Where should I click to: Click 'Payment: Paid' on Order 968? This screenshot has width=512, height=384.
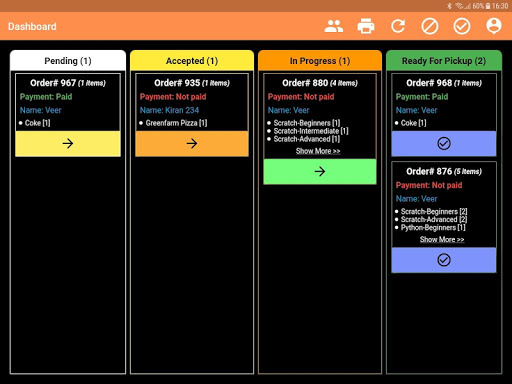tap(422, 97)
